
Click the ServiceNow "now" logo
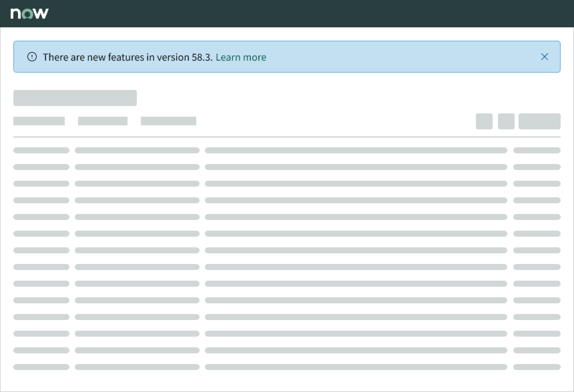tap(29, 13)
